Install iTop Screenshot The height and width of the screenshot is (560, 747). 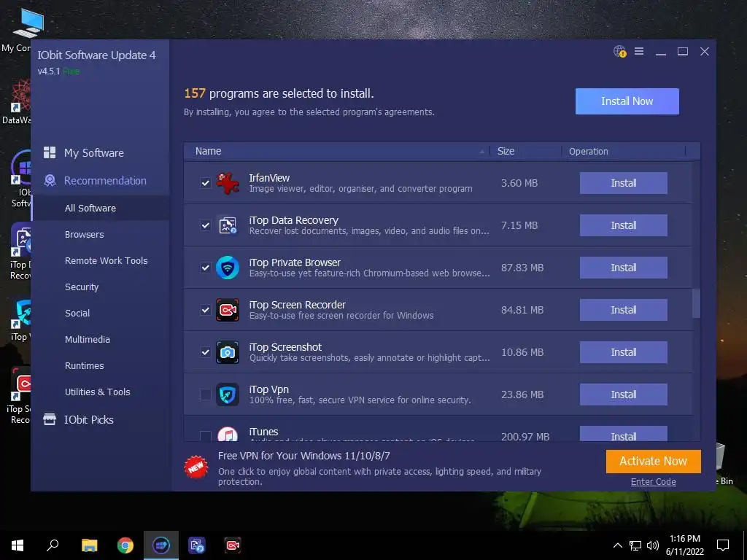pyautogui.click(x=623, y=352)
